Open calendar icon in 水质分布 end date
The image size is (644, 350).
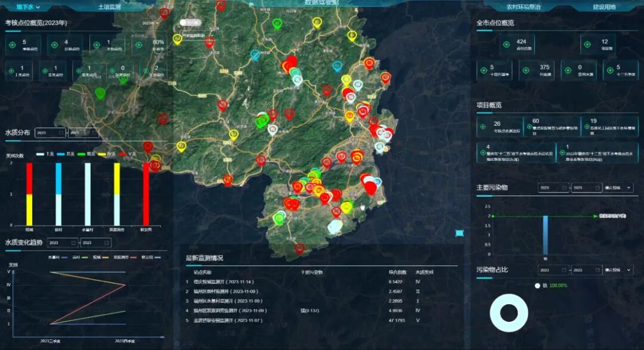click(94, 133)
